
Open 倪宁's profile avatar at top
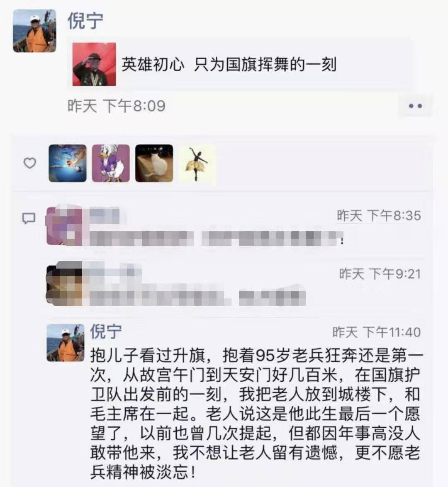tap(34, 30)
